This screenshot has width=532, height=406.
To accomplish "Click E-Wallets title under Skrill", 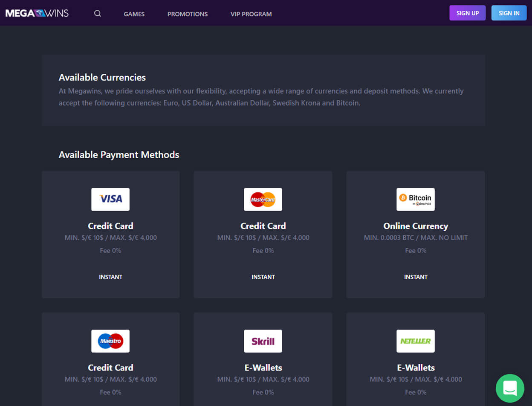I will click(x=263, y=368).
